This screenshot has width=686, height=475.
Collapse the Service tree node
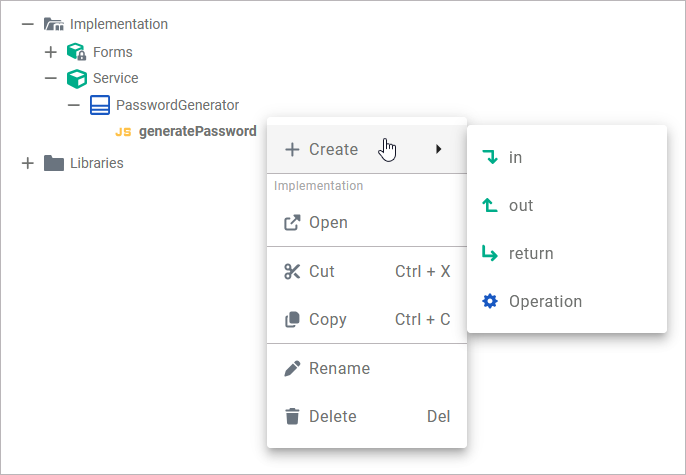click(50, 78)
